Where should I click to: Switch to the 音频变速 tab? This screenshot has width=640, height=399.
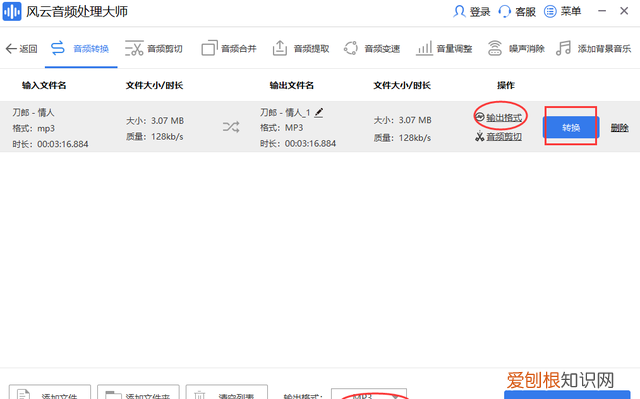point(372,49)
